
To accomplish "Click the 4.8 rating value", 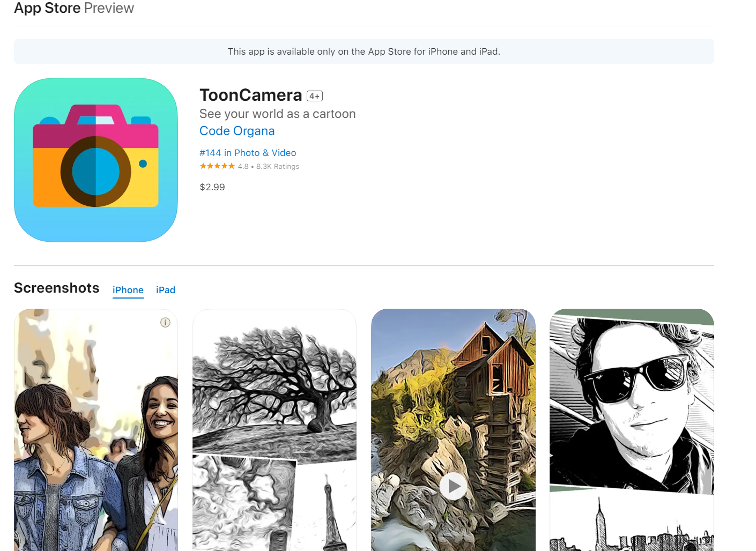I will 243,166.
